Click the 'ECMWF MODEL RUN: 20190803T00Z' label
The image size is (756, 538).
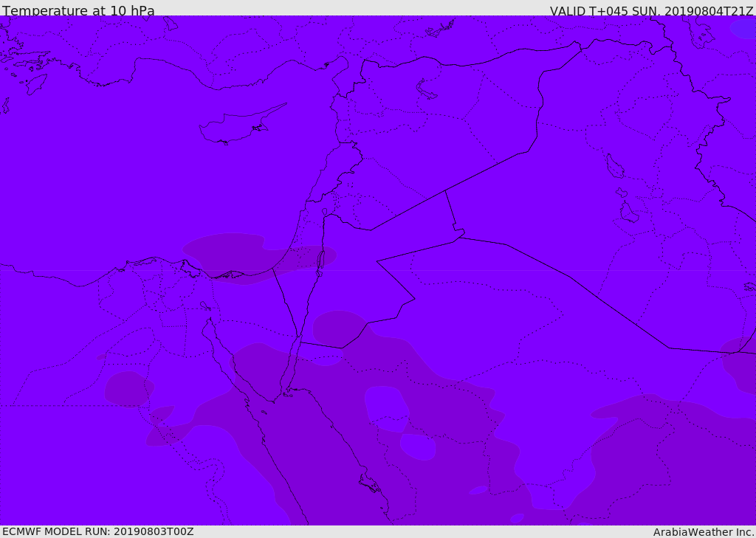coord(98,531)
